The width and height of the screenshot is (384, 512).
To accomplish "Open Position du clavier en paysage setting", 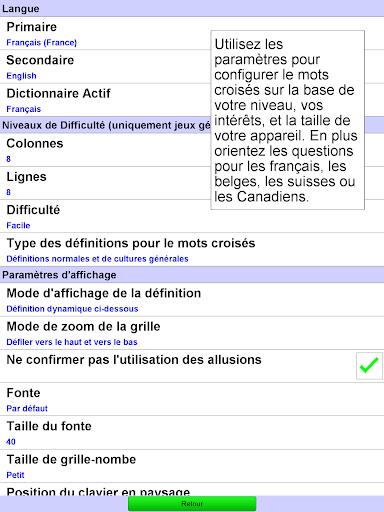I will click(192, 489).
